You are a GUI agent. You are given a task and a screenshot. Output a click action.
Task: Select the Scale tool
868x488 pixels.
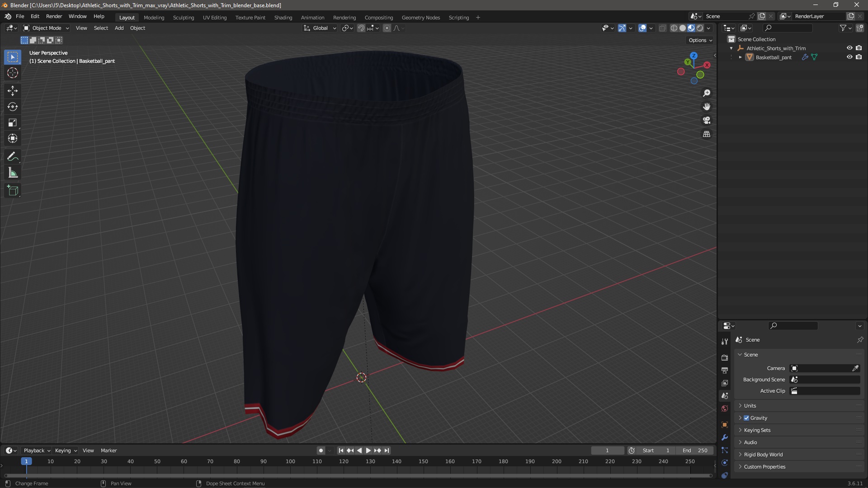tap(12, 122)
